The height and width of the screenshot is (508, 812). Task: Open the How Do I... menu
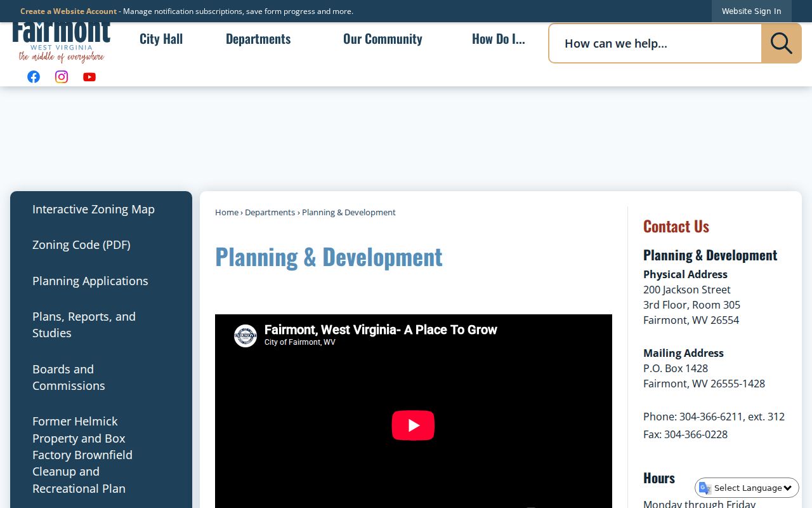pos(499,39)
